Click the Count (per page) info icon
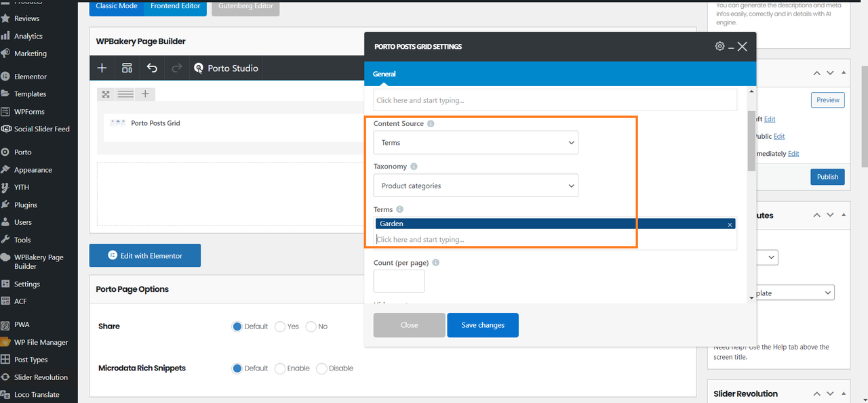This screenshot has height=403, width=868. (435, 263)
